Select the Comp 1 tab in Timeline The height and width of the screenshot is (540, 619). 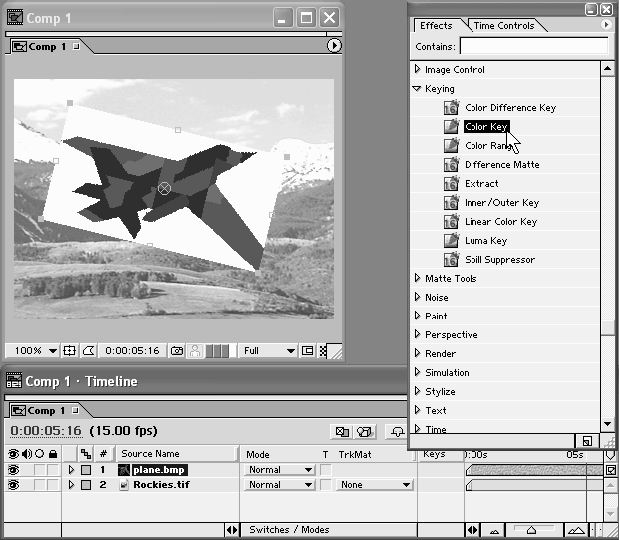click(42, 411)
